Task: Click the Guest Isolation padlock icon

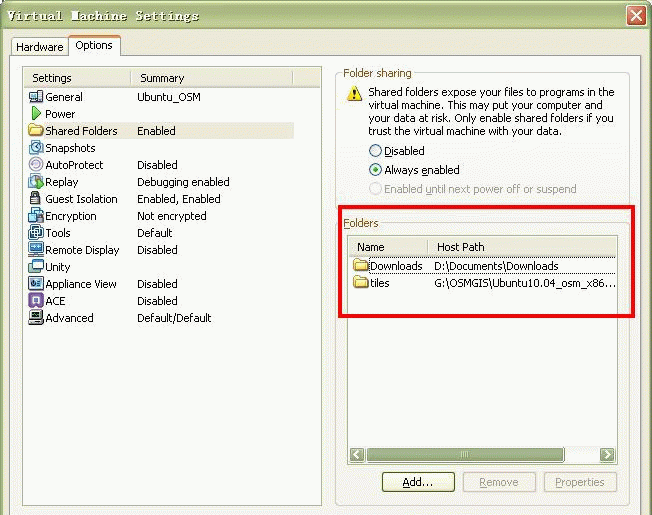Action: 35,198
